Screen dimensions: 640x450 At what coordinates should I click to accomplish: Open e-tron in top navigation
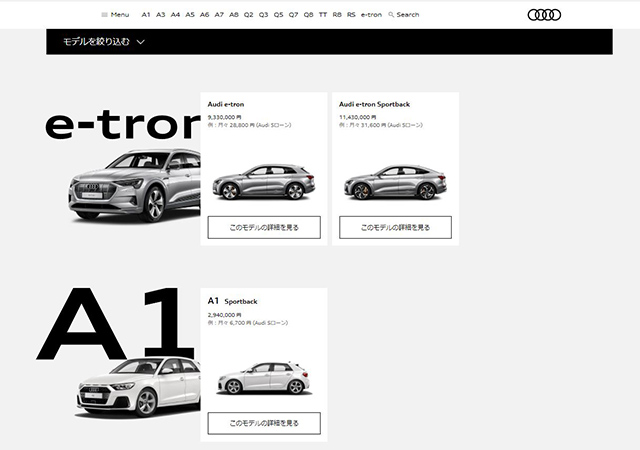click(x=371, y=15)
